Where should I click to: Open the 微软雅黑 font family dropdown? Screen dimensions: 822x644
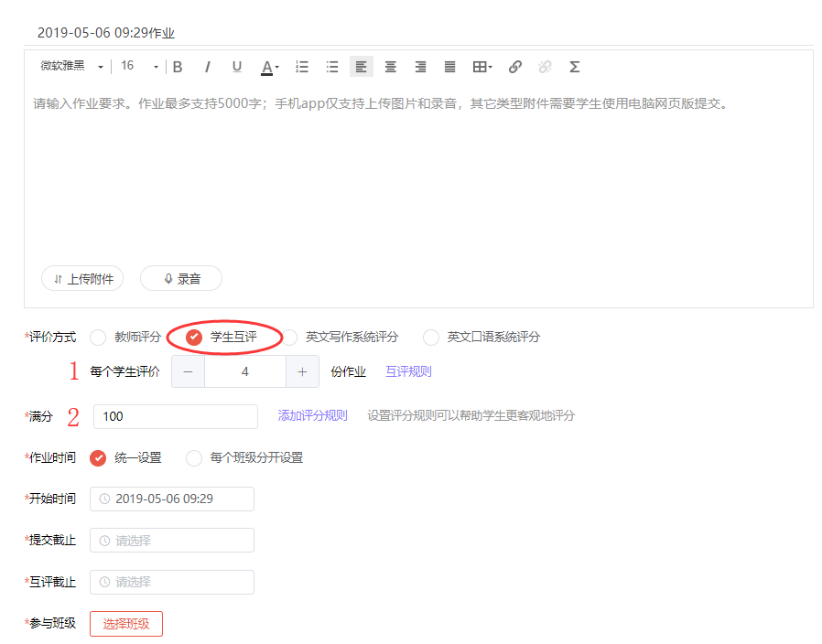(71, 66)
